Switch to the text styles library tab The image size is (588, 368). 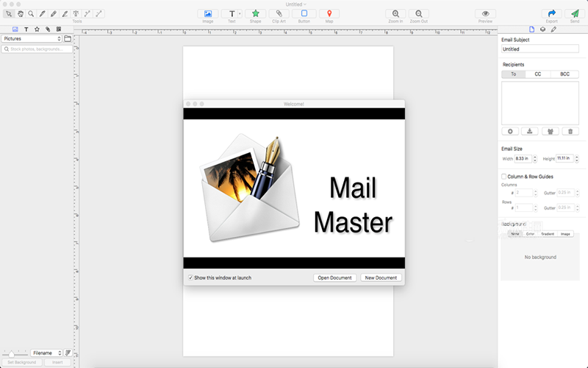pyautogui.click(x=26, y=29)
